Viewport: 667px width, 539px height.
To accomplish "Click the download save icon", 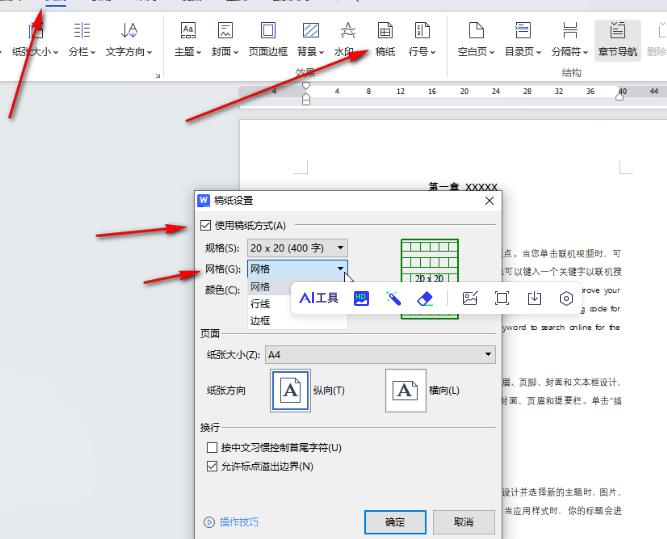I will (534, 298).
